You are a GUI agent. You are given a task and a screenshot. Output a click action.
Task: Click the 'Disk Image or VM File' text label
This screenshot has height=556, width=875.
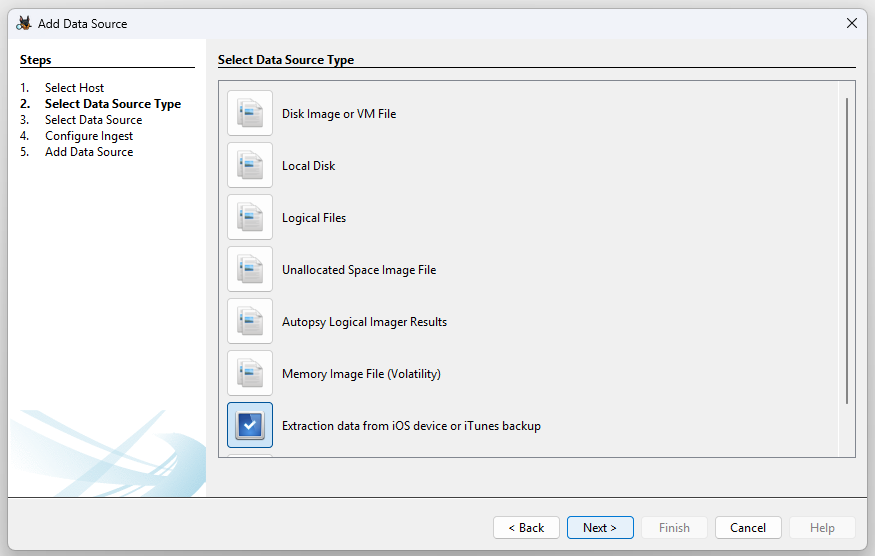[339, 114]
